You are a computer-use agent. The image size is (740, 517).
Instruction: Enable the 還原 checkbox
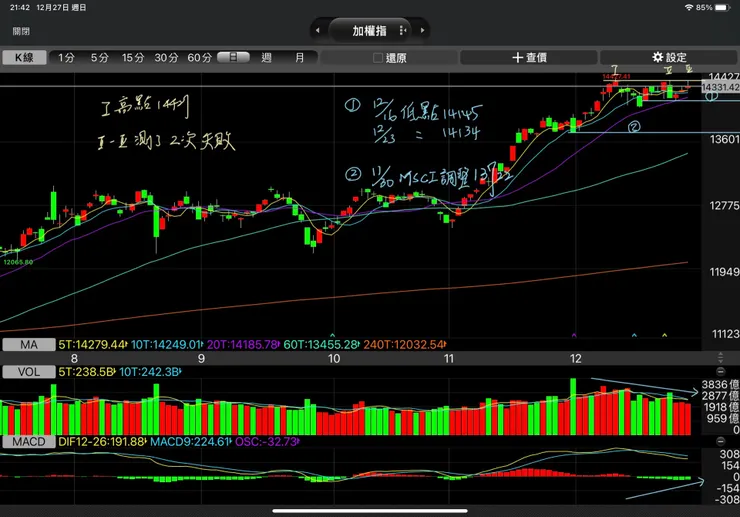click(x=378, y=58)
